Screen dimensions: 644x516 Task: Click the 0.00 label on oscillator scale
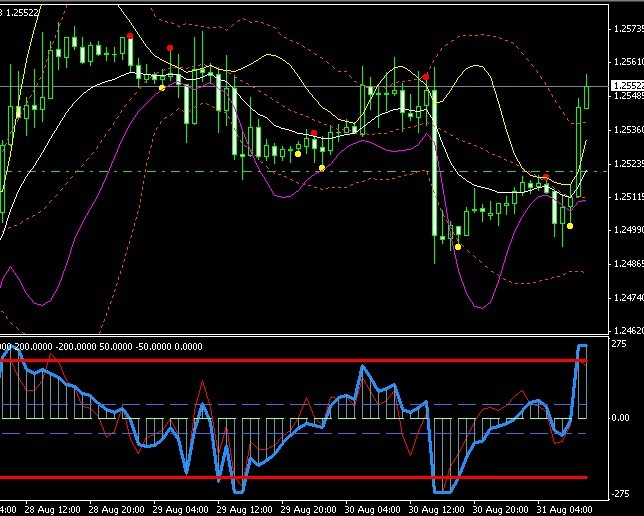pos(620,418)
